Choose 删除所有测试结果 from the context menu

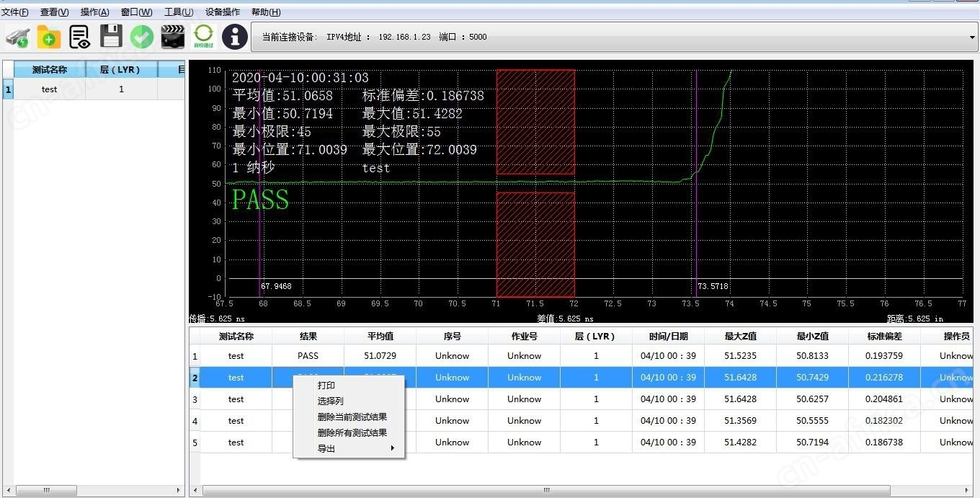[x=349, y=433]
